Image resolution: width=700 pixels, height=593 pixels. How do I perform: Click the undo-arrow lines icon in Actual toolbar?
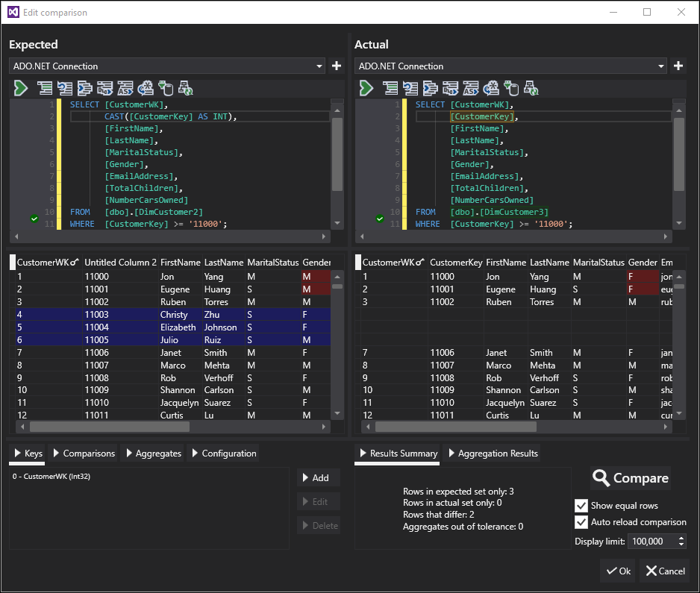[x=410, y=88]
